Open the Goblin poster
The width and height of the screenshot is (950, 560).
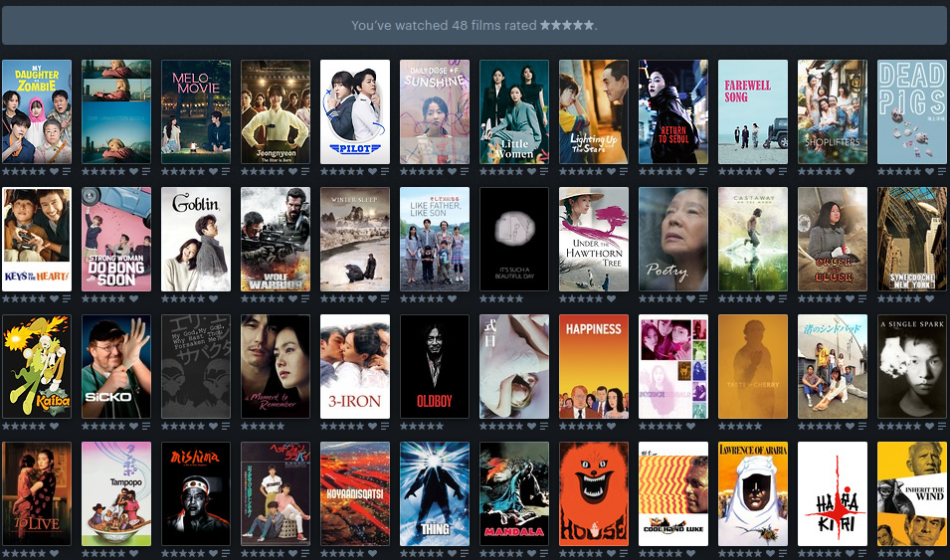point(196,239)
